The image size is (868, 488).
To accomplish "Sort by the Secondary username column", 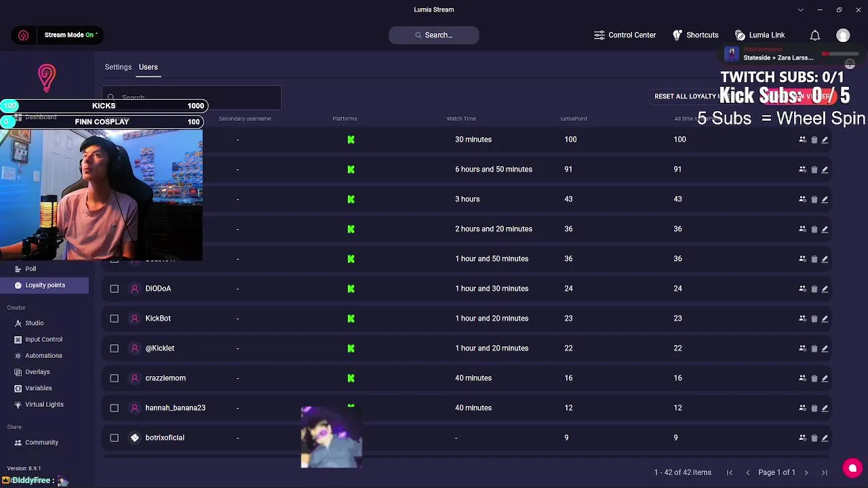I will pos(245,119).
